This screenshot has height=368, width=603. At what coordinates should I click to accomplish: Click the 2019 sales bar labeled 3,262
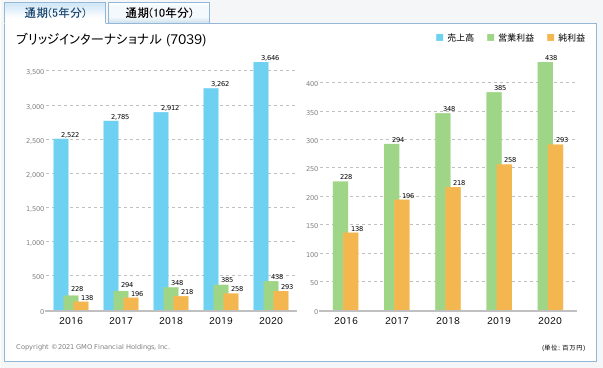[x=211, y=199]
